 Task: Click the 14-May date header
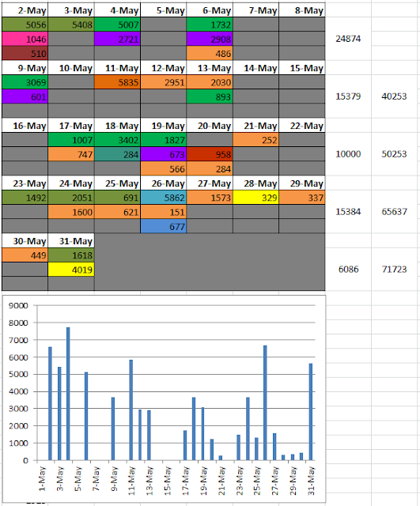pos(255,68)
